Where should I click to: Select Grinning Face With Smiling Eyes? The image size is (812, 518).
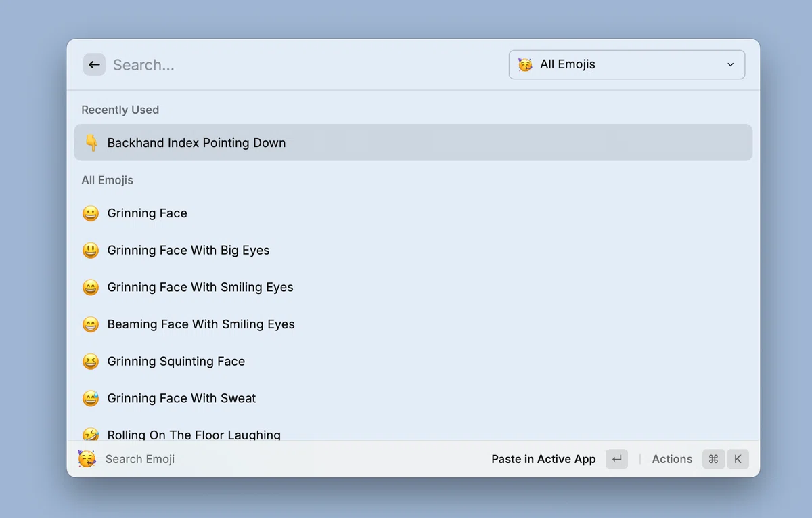(x=413, y=287)
